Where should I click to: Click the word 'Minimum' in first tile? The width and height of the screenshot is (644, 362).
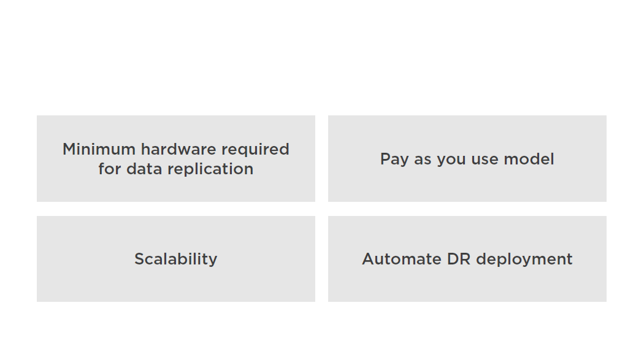[x=99, y=149]
